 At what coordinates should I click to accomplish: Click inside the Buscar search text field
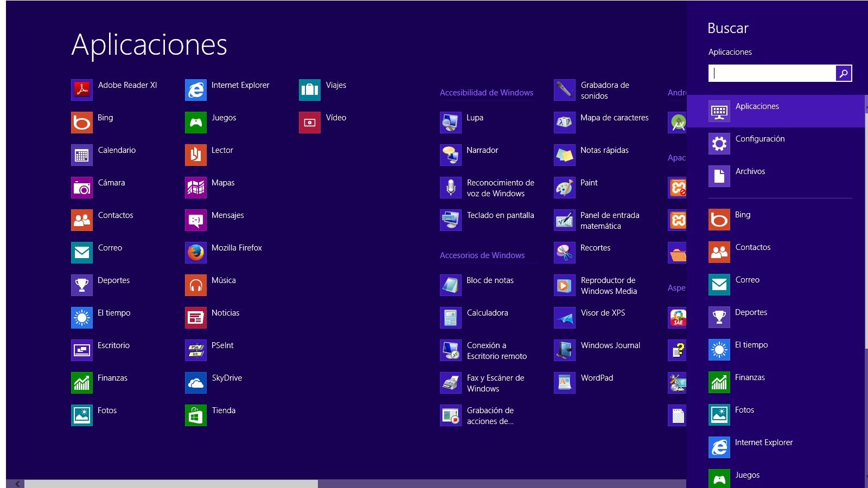click(x=771, y=73)
